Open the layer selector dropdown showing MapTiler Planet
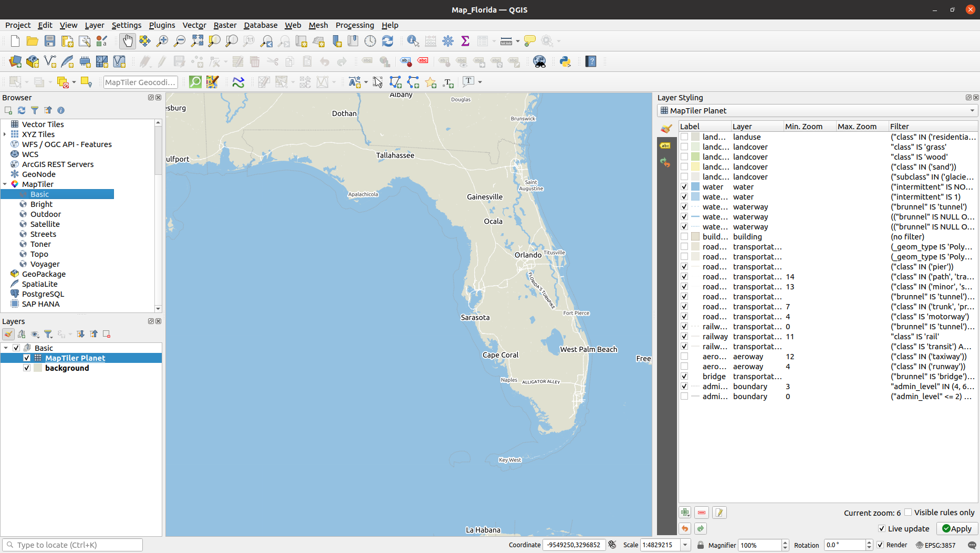Screen dimensions: 980x553 point(818,111)
